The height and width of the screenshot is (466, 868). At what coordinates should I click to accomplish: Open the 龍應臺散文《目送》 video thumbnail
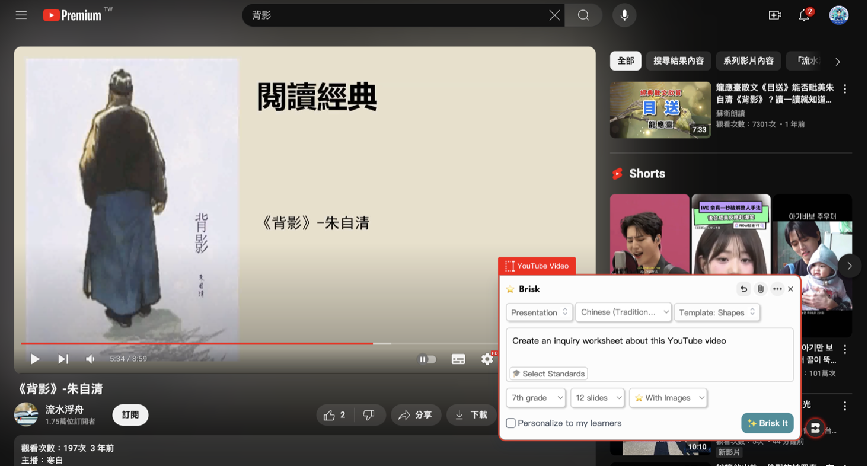tap(660, 110)
